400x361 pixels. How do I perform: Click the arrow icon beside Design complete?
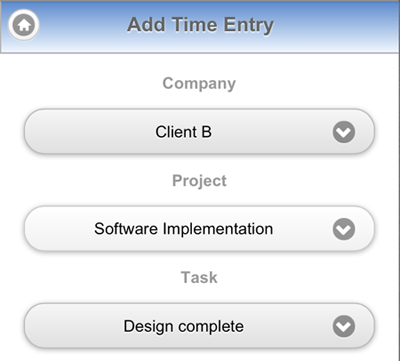click(344, 326)
